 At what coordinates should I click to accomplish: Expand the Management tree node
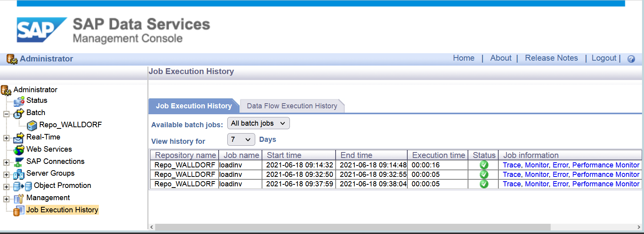click(6, 199)
